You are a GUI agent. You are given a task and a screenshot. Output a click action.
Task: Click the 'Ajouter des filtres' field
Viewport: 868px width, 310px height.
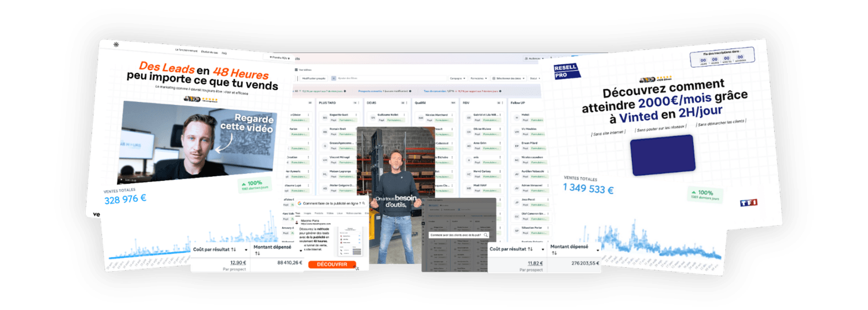[x=388, y=77]
